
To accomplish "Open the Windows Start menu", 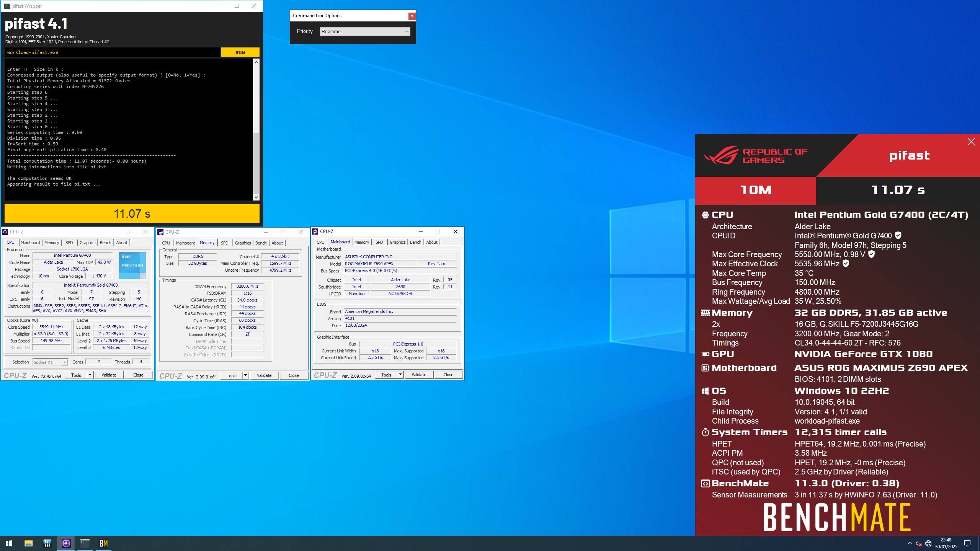I will pyautogui.click(x=9, y=543).
